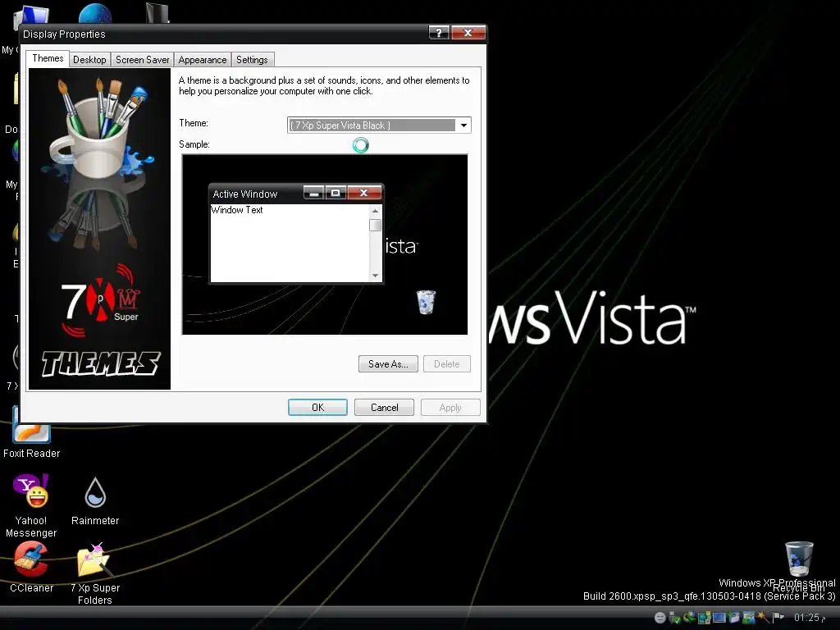Switch to the Themes tab

click(x=48, y=58)
